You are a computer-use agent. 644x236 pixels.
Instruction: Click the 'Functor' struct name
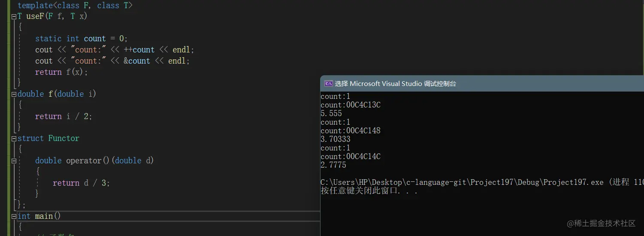pos(64,138)
